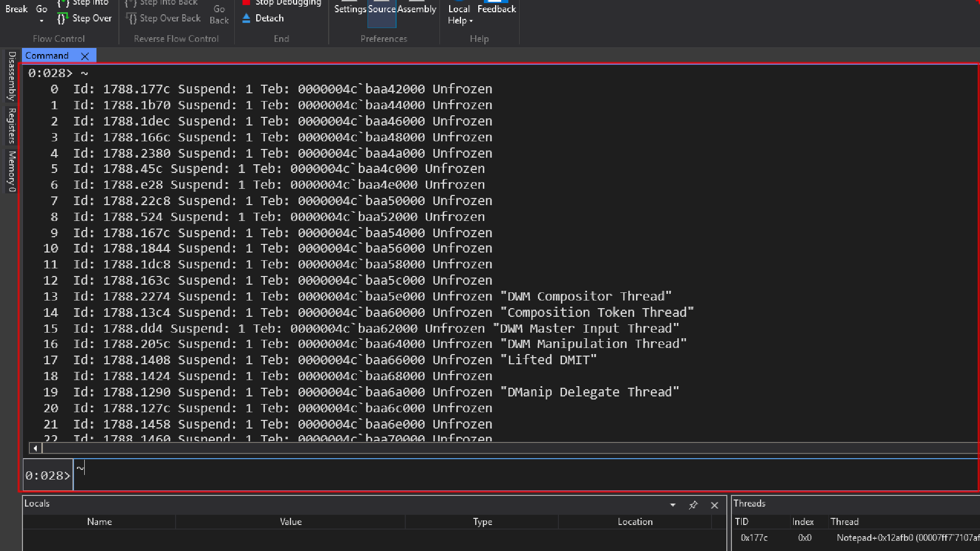This screenshot has width=980, height=551.
Task: Expand the Local Help dropdown
Action: [x=471, y=21]
